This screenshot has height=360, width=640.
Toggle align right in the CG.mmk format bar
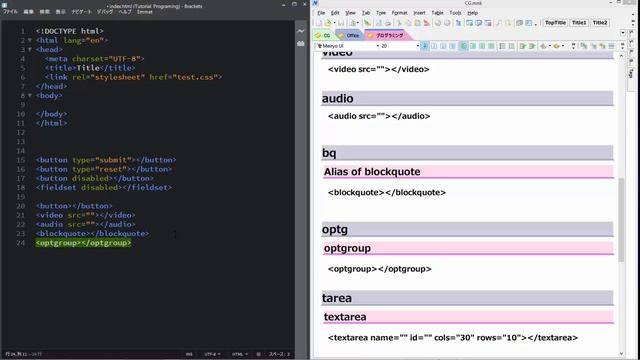(482, 46)
